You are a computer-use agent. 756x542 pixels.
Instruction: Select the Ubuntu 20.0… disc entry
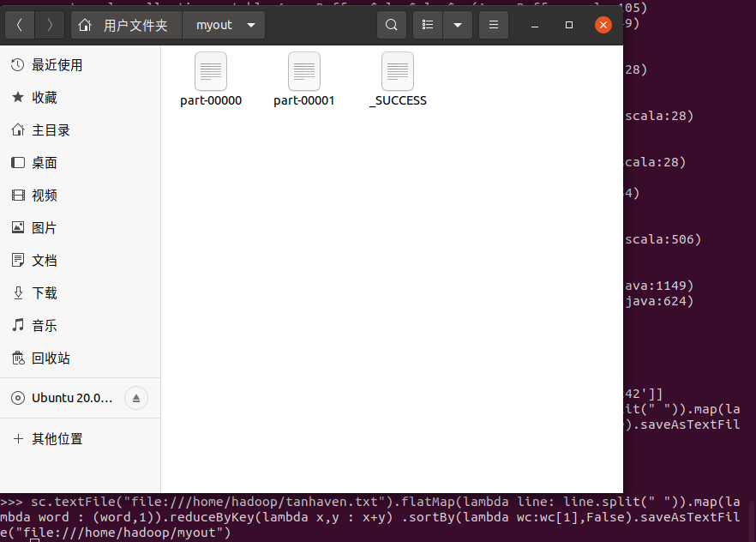point(72,398)
